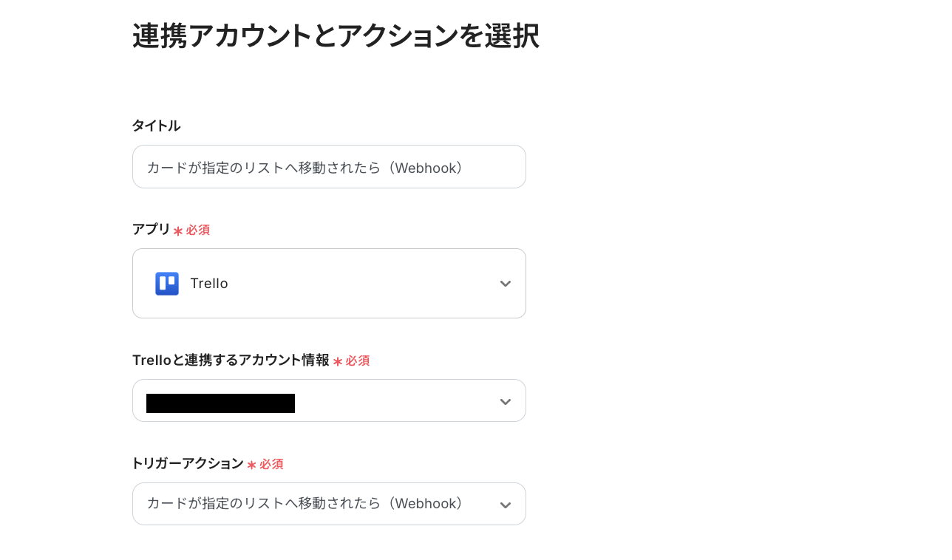Click the Trelloと連携するアカウント情報 label
952x560 pixels.
coord(231,360)
